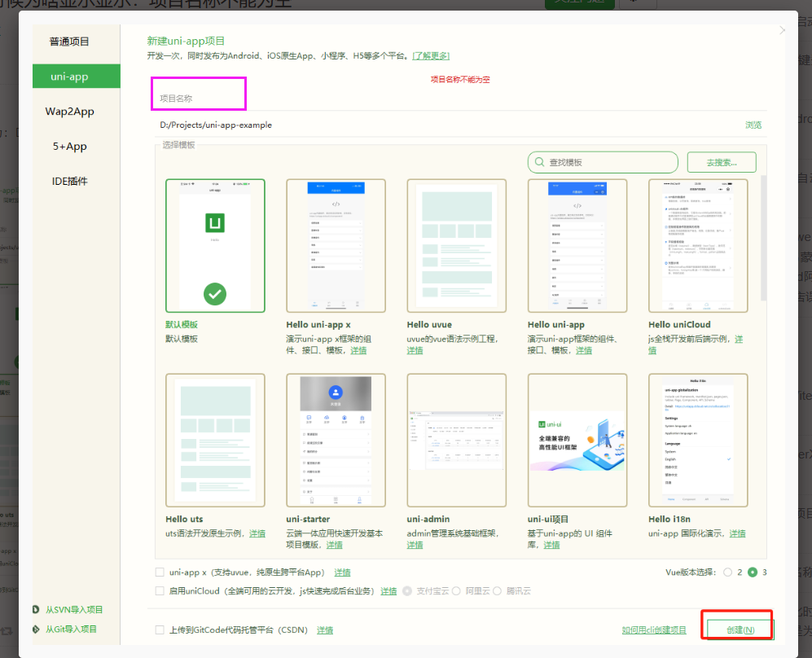The image size is (812, 658).
Task: Click the 从Git导入项目 link text
Action: 71,629
